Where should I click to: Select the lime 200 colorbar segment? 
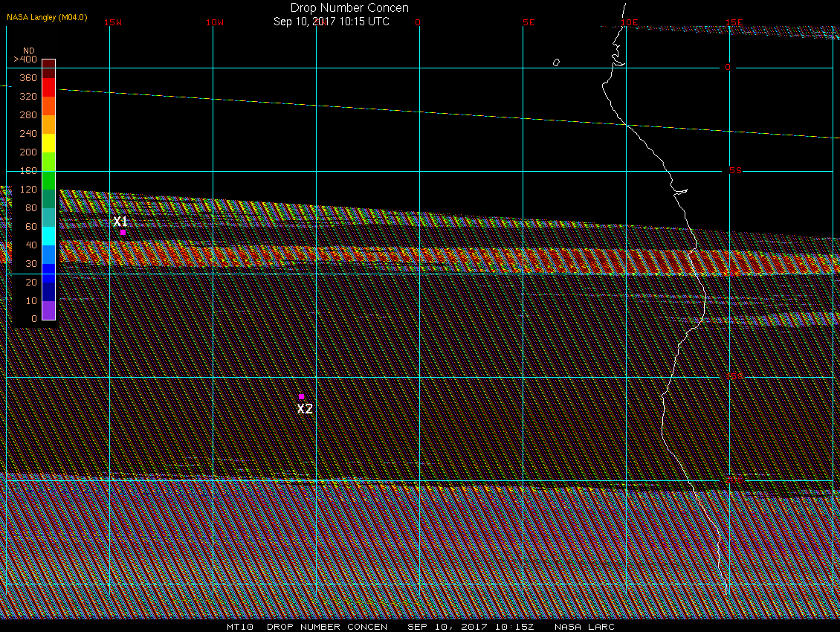pyautogui.click(x=49, y=162)
